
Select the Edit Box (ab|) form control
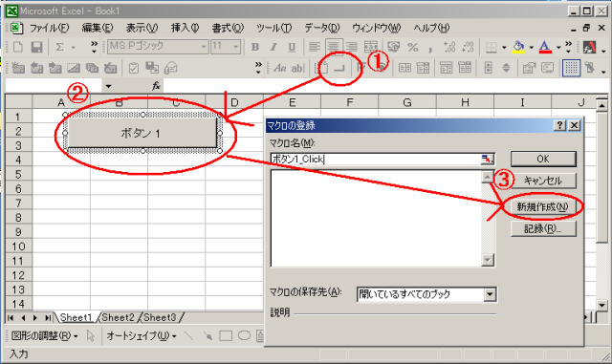pos(297,68)
